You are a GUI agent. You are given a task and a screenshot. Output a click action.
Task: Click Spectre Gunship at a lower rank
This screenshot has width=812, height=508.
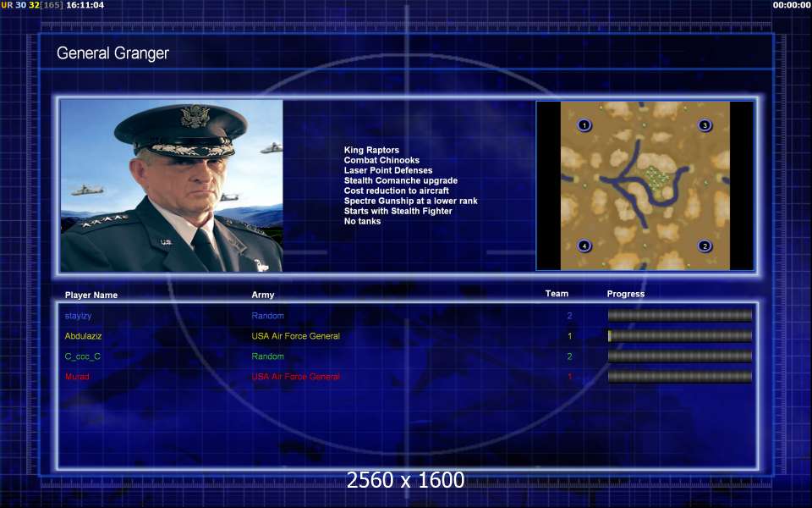[x=411, y=201]
